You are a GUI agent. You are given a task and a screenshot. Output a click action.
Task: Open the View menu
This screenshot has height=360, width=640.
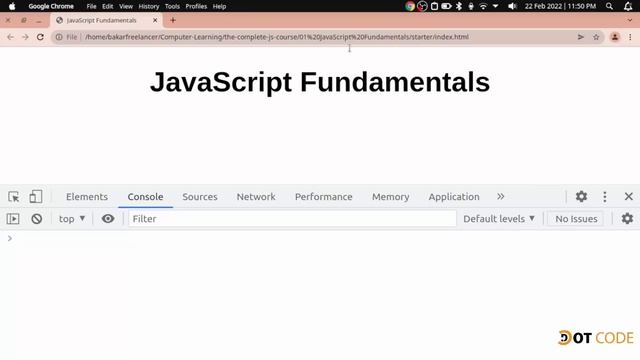click(x=126, y=6)
